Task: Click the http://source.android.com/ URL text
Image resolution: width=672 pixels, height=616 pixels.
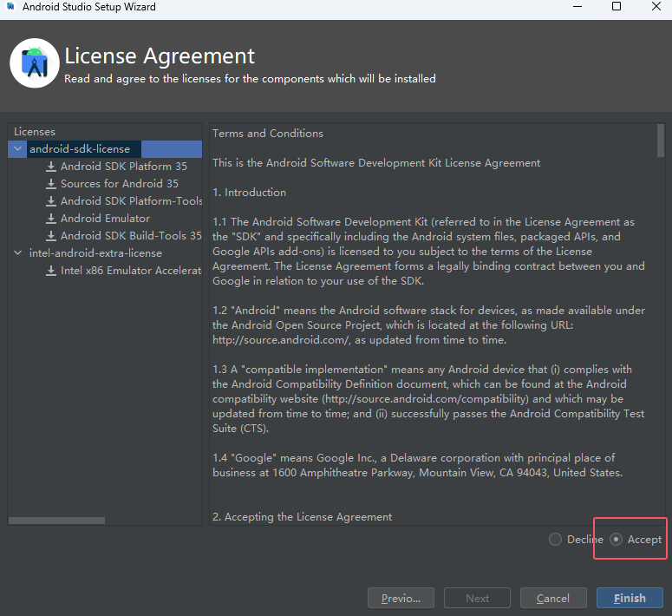Action: pyautogui.click(x=282, y=340)
